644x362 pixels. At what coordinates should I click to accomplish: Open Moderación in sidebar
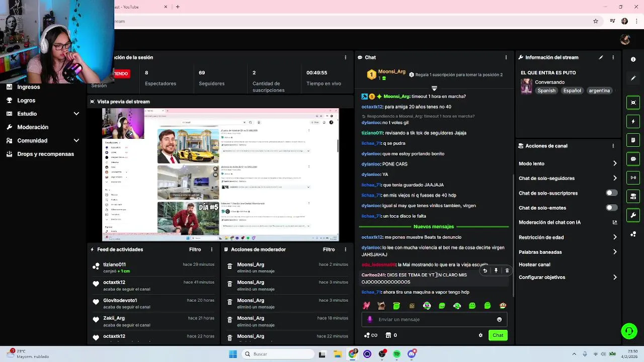click(33, 127)
